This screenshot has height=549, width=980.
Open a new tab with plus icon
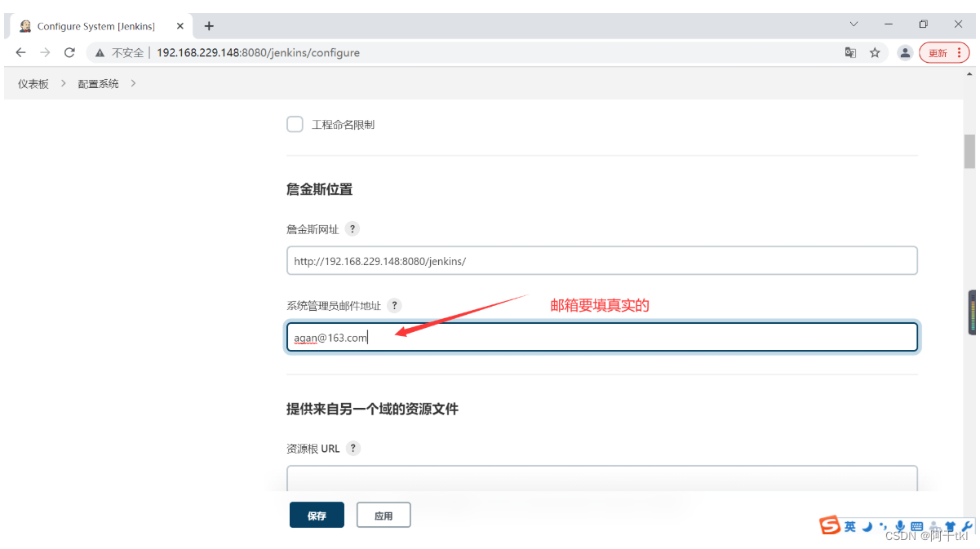click(209, 26)
